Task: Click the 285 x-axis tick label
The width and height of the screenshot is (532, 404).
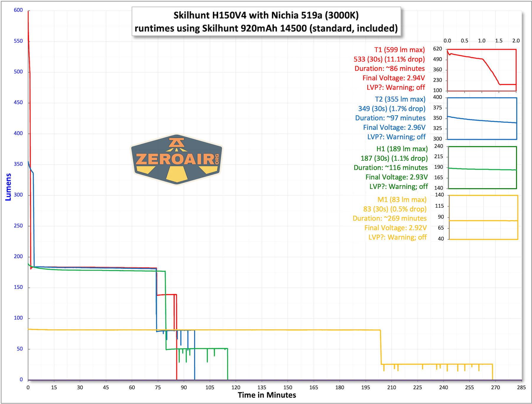Action: (x=521, y=387)
